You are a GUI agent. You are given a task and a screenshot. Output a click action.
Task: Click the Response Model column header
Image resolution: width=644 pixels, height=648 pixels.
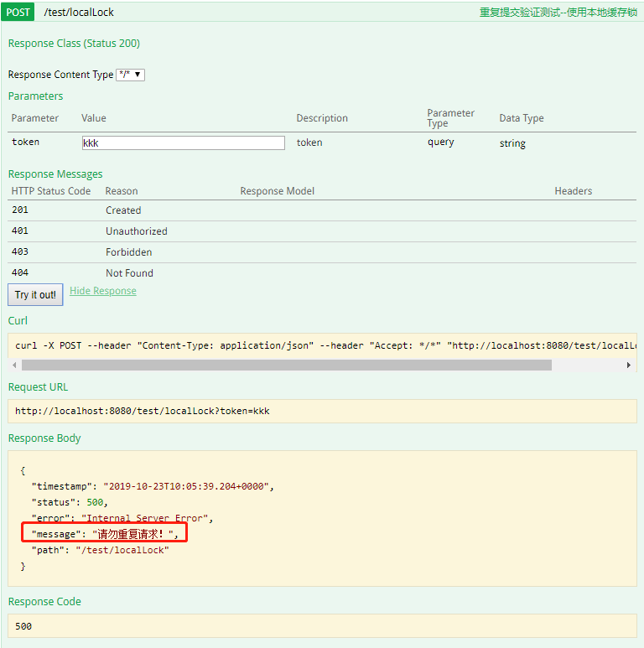coord(278,191)
